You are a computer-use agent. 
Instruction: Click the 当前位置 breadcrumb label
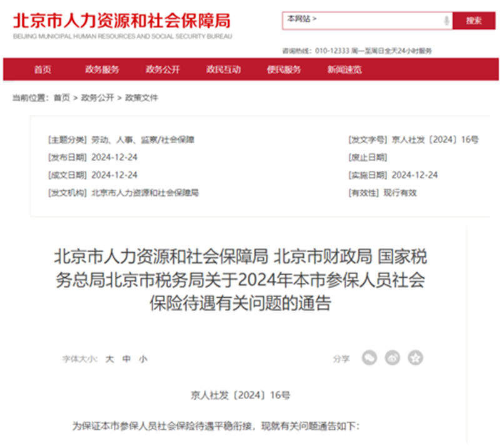pyautogui.click(x=31, y=98)
